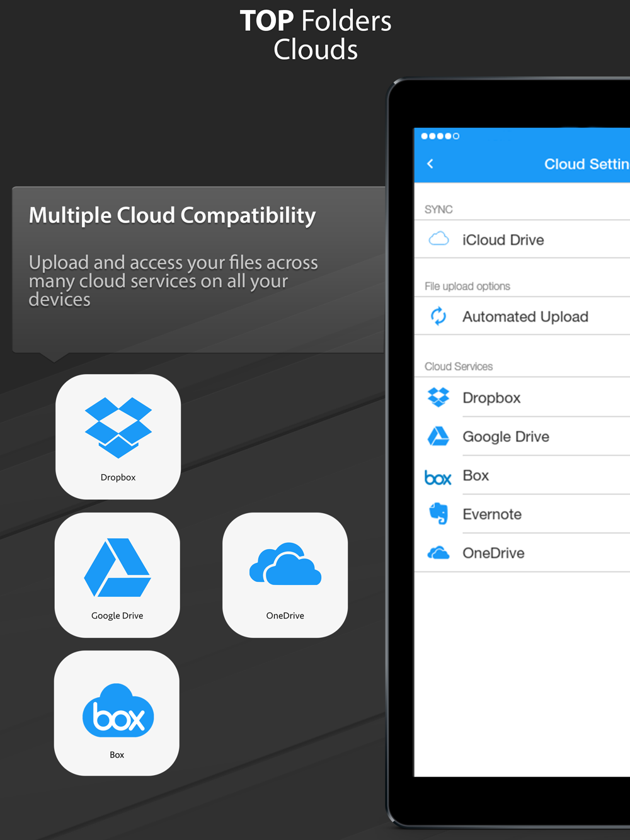Open the large Dropbox tile
Viewport: 630px width, 840px height.
[118, 437]
